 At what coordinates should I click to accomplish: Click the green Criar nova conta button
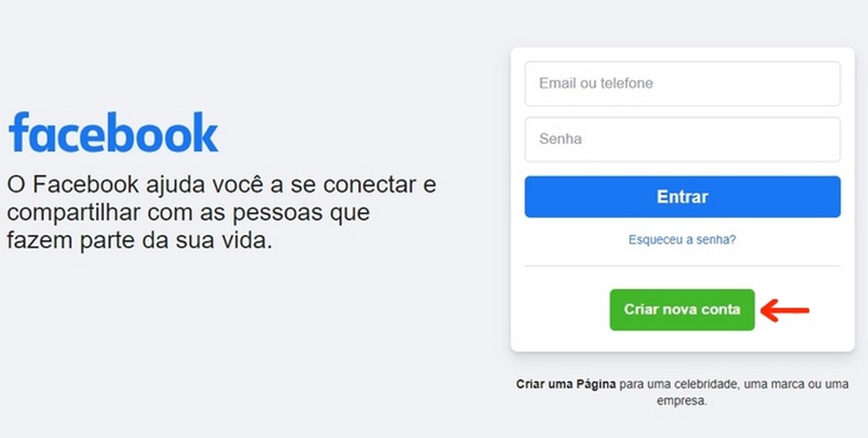pos(682,310)
